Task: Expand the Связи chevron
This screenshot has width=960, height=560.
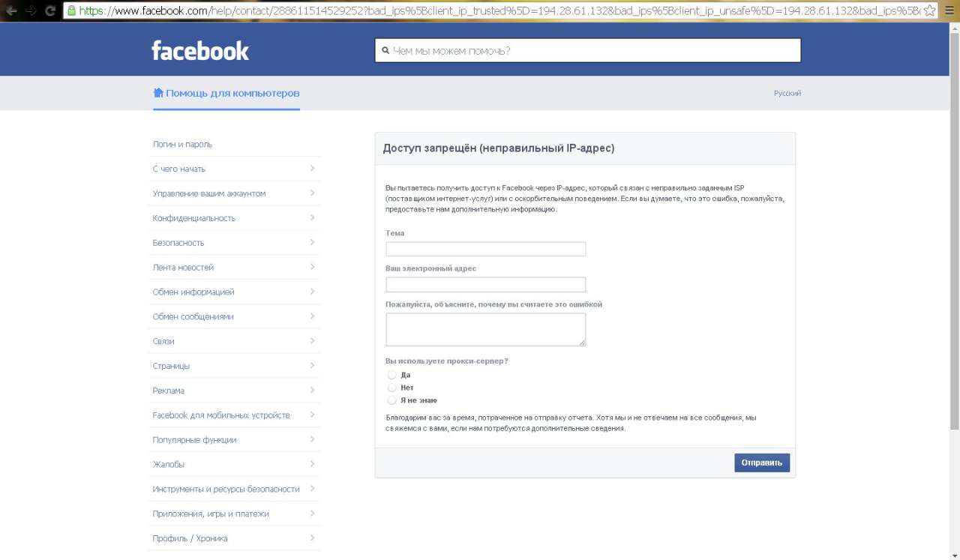Action: click(311, 341)
